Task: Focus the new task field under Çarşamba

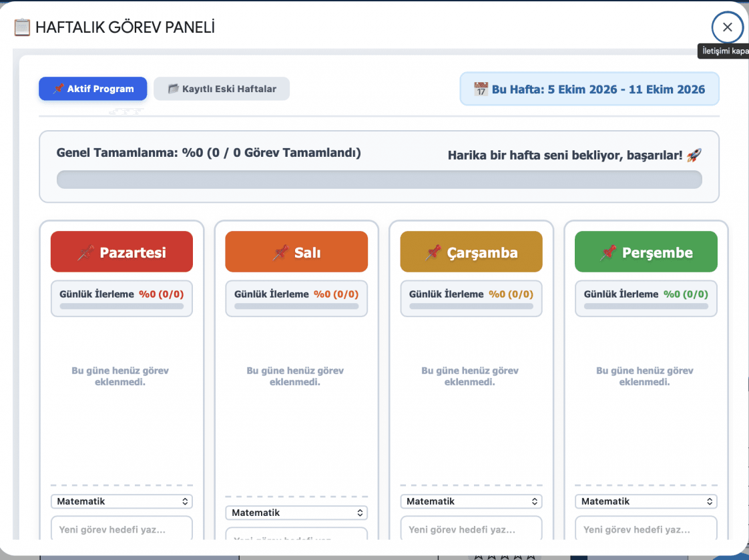Action: (471, 529)
